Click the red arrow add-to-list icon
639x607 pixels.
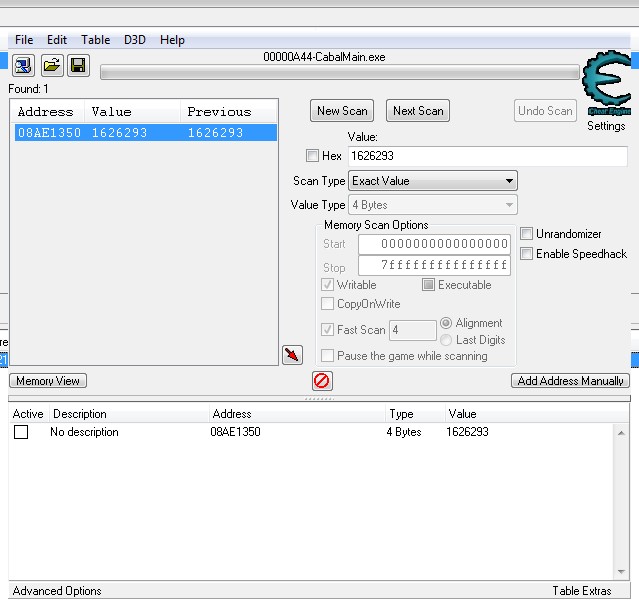(x=292, y=354)
